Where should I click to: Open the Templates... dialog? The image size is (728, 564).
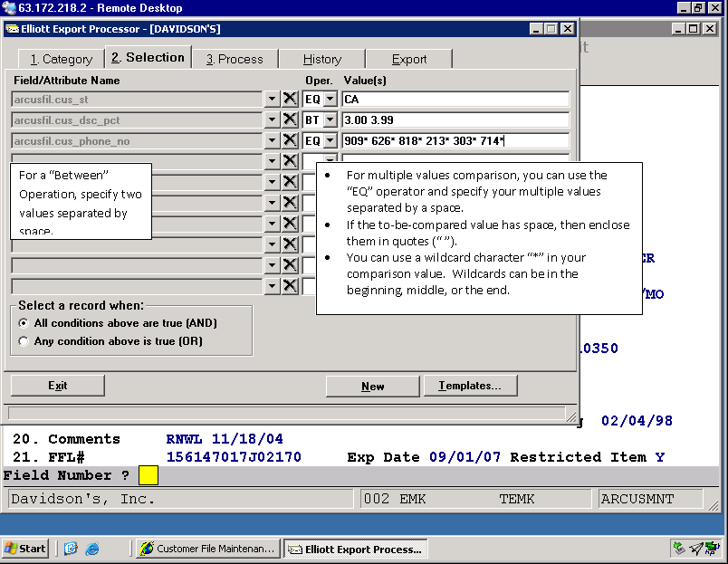(x=469, y=386)
